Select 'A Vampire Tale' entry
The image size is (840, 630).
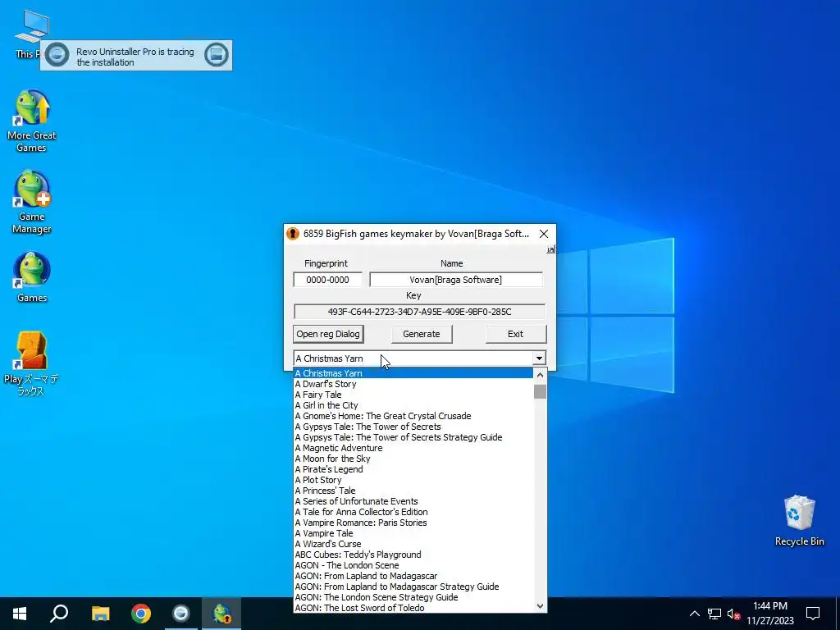pos(413,533)
